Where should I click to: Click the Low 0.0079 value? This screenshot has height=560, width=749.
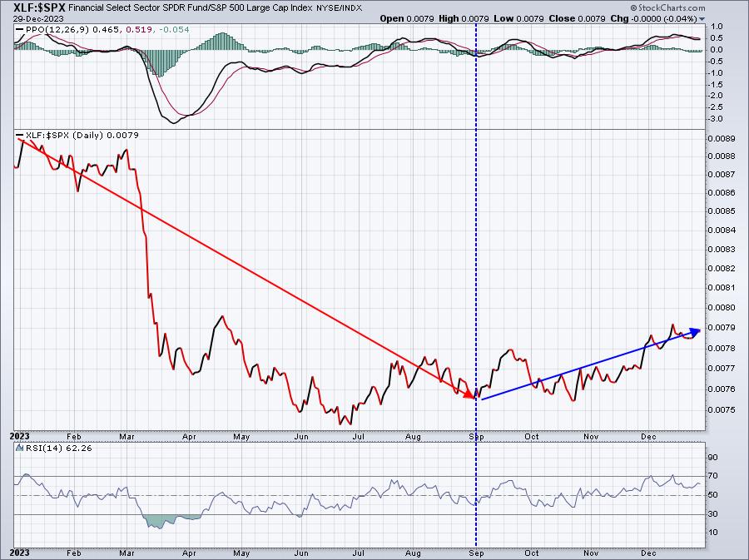pos(518,18)
